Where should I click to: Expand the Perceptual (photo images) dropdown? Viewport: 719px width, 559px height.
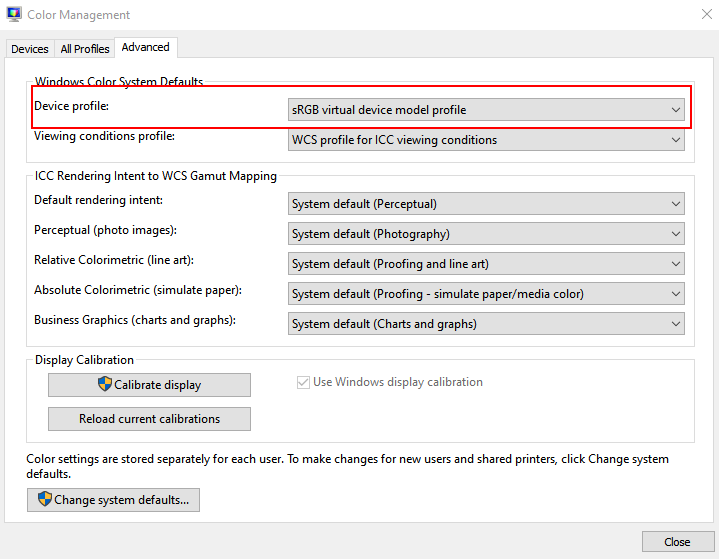pos(486,234)
